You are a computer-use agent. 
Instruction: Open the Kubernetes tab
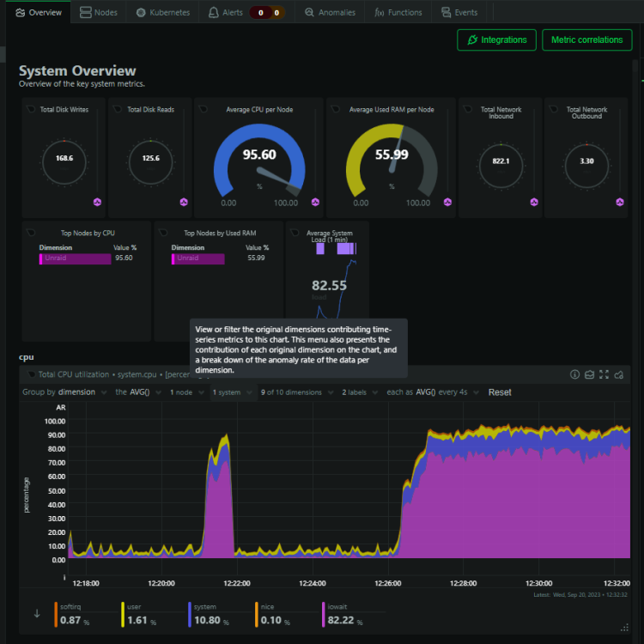point(163,12)
